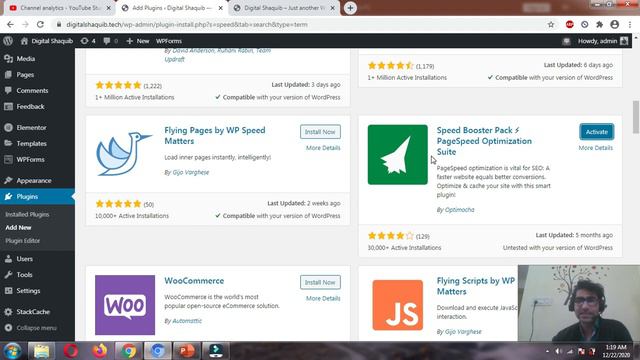Click the page vertical scrollbar thumb
The width and height of the screenshot is (640, 360).
[x=636, y=117]
